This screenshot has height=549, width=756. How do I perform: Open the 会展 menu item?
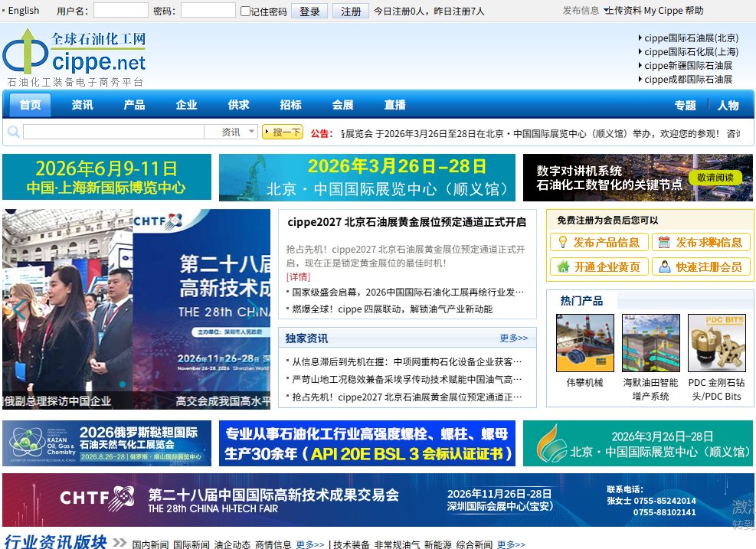tap(342, 104)
